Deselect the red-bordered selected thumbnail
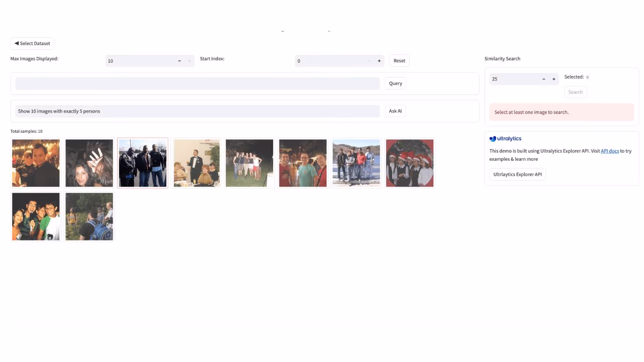This screenshot has height=362, width=644. pyautogui.click(x=142, y=163)
